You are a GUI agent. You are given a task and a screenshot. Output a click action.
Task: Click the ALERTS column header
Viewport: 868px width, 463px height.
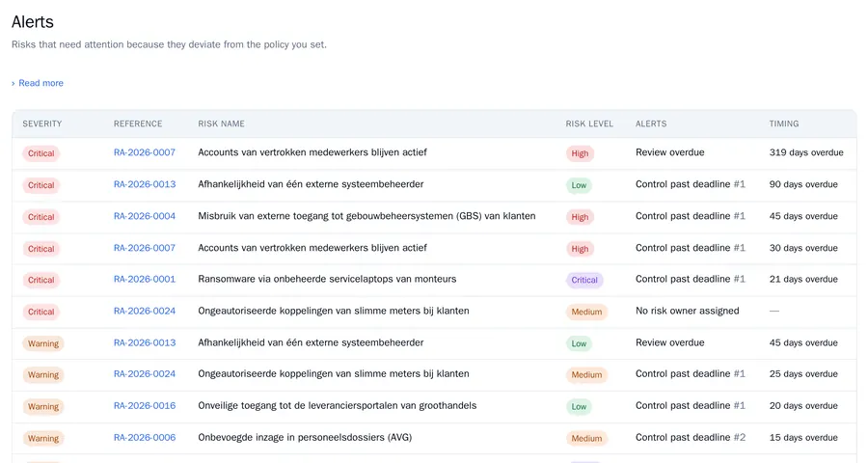pyautogui.click(x=651, y=124)
